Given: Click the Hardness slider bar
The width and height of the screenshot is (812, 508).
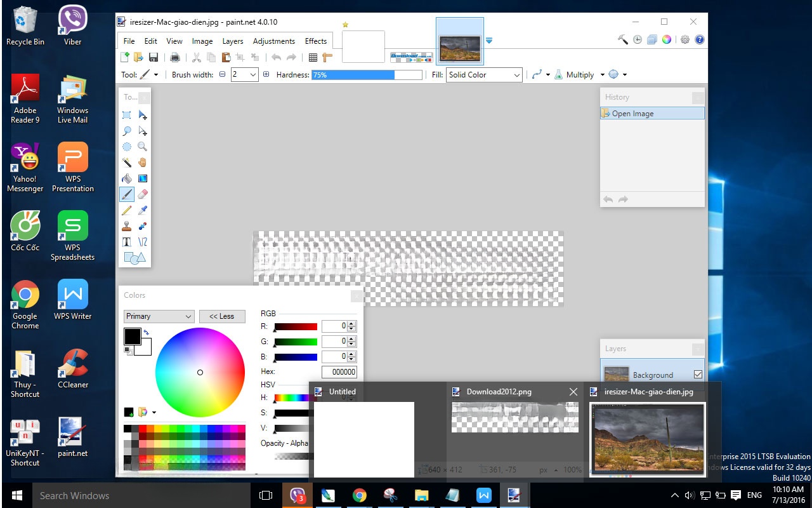Looking at the screenshot, I should tap(367, 74).
